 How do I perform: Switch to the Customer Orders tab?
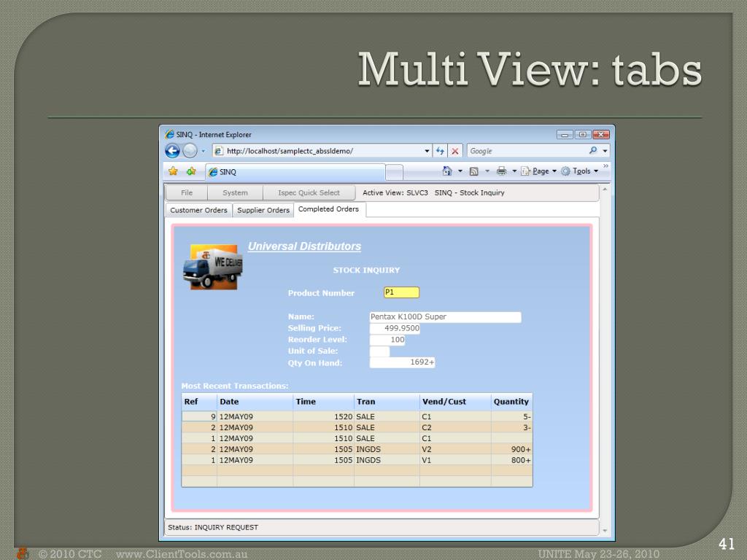(198, 210)
